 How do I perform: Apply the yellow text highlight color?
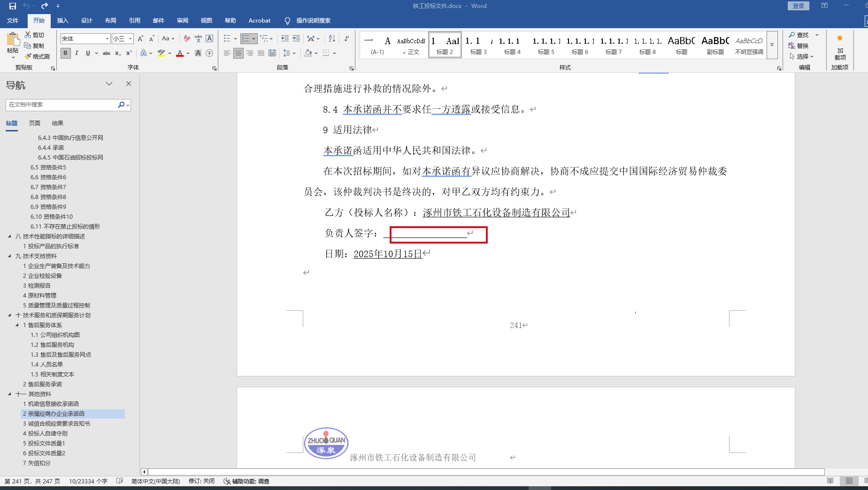point(161,53)
